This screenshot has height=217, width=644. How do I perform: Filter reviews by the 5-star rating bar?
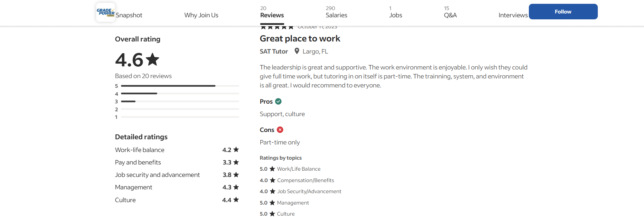point(177,86)
